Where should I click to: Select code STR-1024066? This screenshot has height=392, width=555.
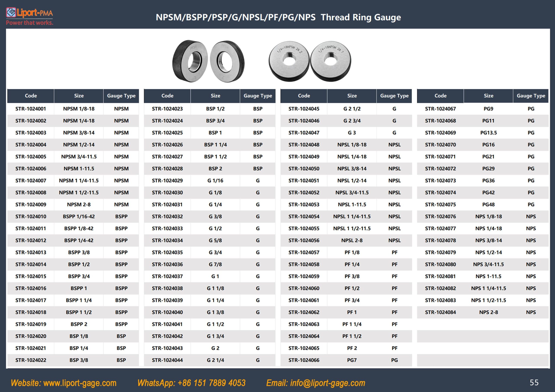point(304,360)
